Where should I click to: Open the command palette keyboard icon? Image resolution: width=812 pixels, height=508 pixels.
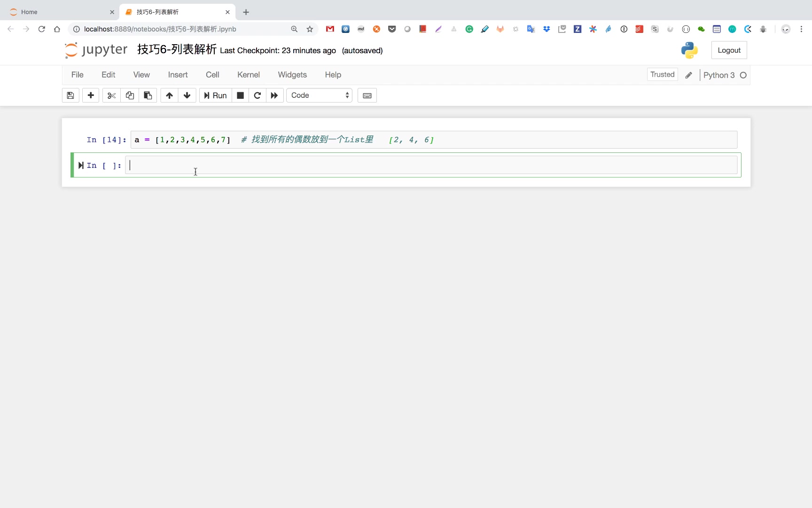[367, 95]
